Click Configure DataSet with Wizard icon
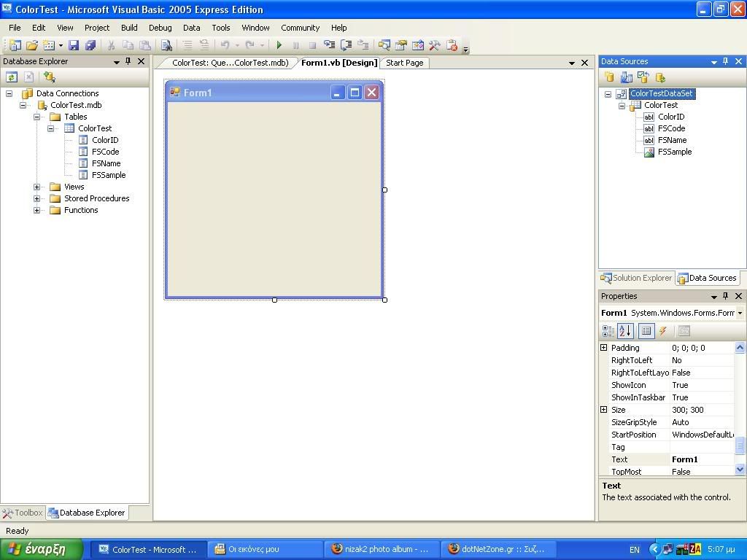747x560 pixels. (x=643, y=77)
